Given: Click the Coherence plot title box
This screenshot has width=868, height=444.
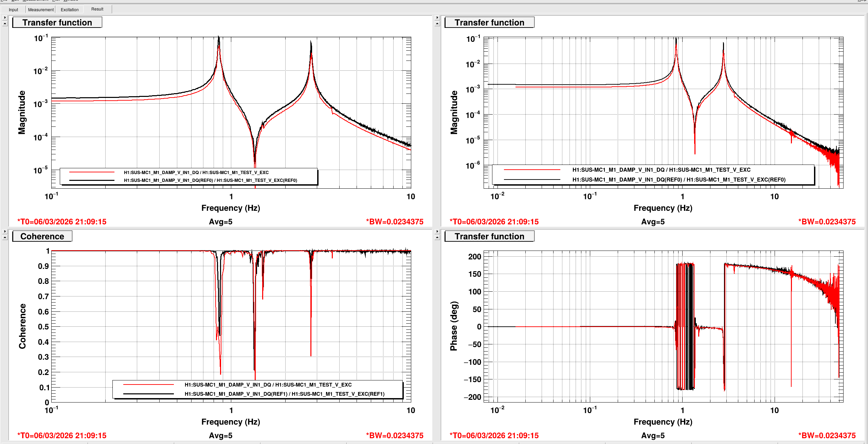Looking at the screenshot, I should [x=42, y=236].
